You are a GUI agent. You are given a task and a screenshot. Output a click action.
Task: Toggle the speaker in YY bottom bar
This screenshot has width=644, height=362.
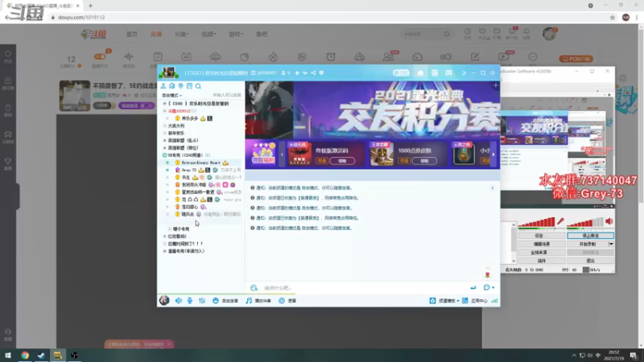(179, 300)
